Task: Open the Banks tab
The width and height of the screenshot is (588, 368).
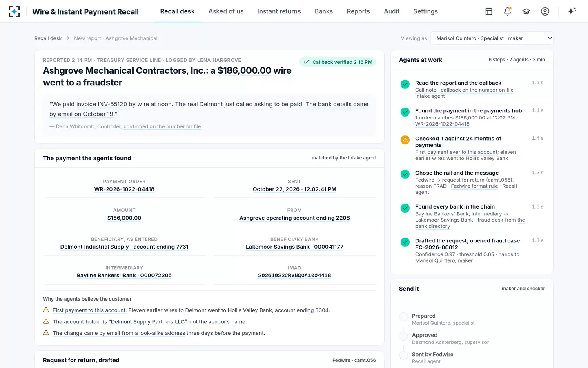Action: point(324,11)
